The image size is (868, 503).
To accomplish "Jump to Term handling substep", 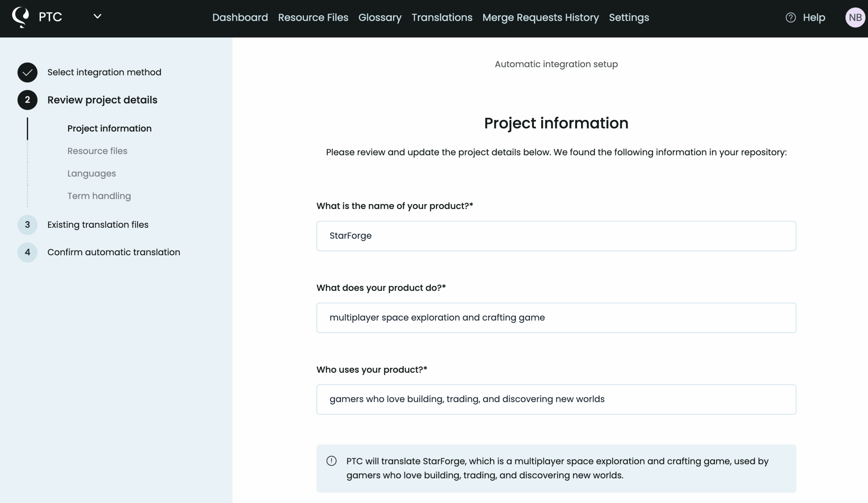I will [99, 196].
